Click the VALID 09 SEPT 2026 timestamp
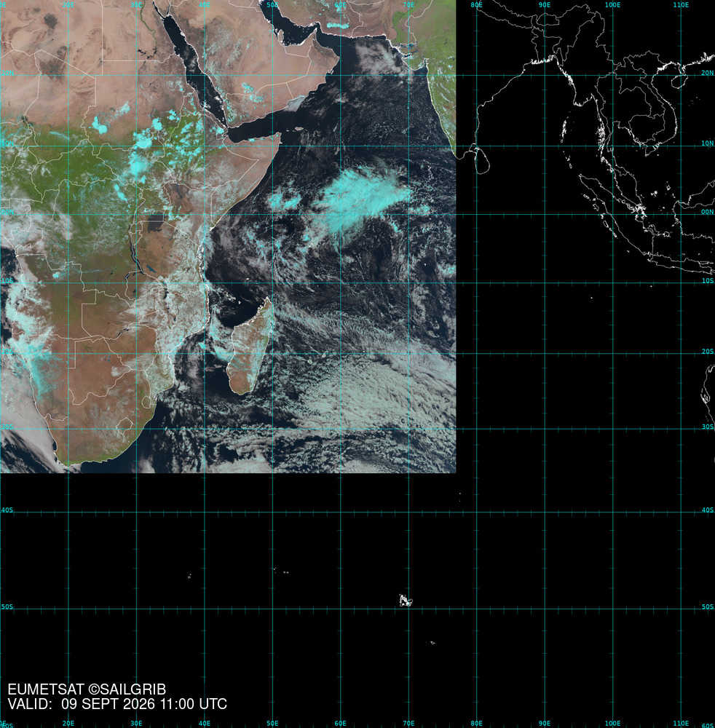The height and width of the screenshot is (728, 715). tap(117, 704)
